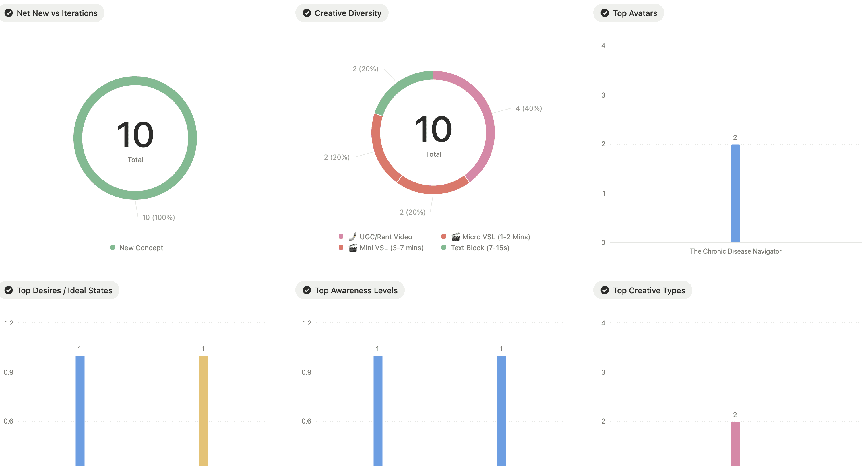Click the clapperboard icon for Mini VSL legend
868x466 pixels.
point(352,248)
